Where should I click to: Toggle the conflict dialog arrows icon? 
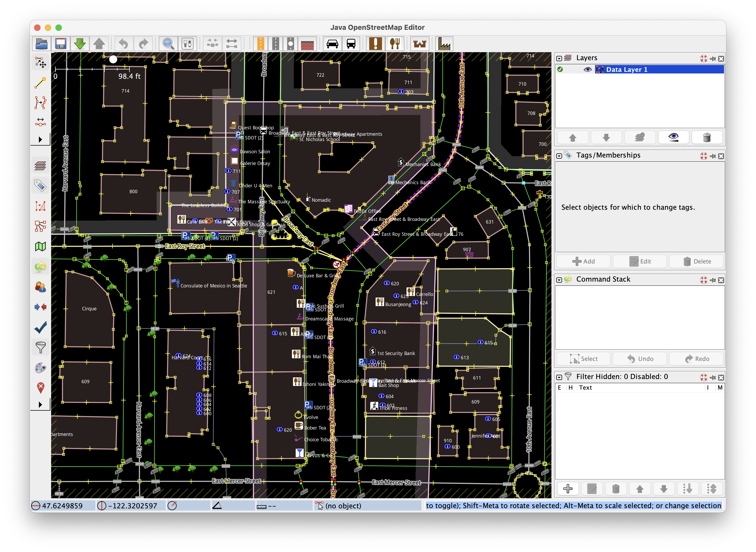(x=40, y=307)
